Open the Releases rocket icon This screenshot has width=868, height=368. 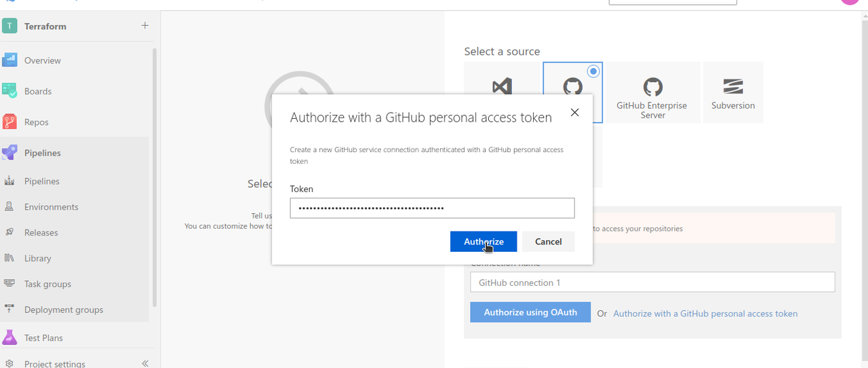pyautogui.click(x=9, y=232)
